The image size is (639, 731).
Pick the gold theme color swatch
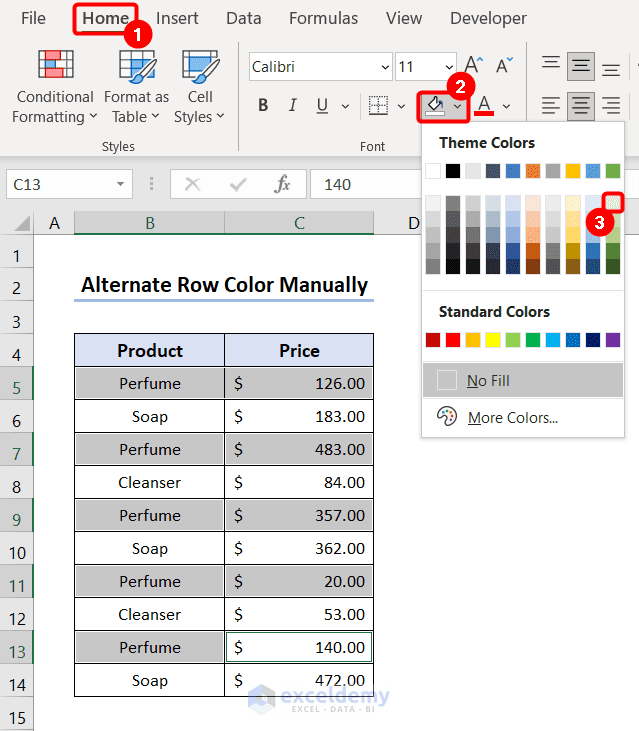[573, 171]
